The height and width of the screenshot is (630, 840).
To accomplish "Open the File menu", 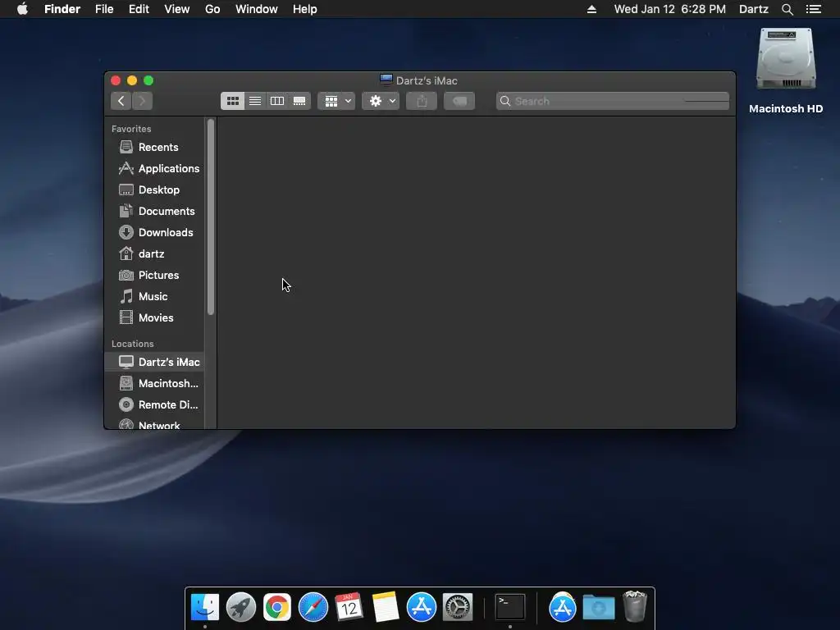I will (x=104, y=9).
